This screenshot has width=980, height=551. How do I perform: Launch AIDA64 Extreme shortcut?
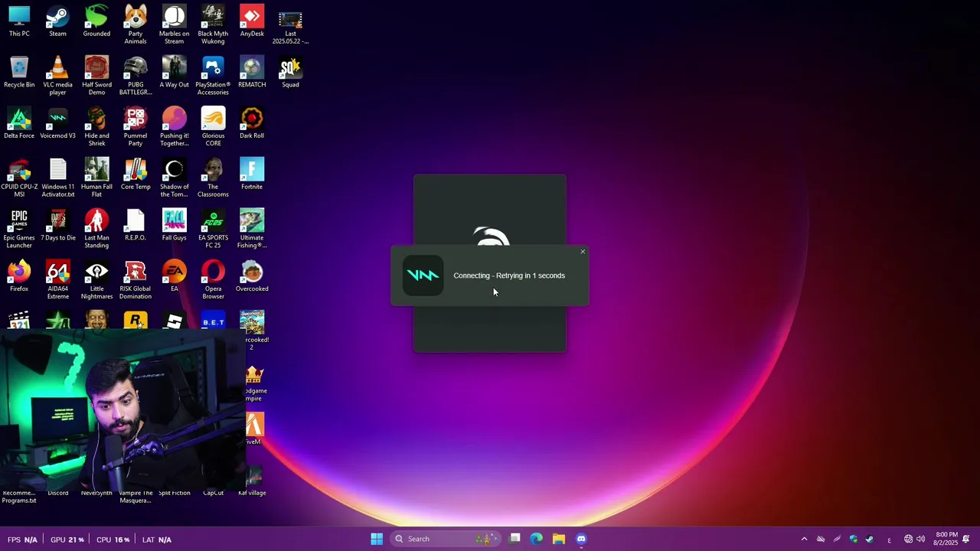57,279
